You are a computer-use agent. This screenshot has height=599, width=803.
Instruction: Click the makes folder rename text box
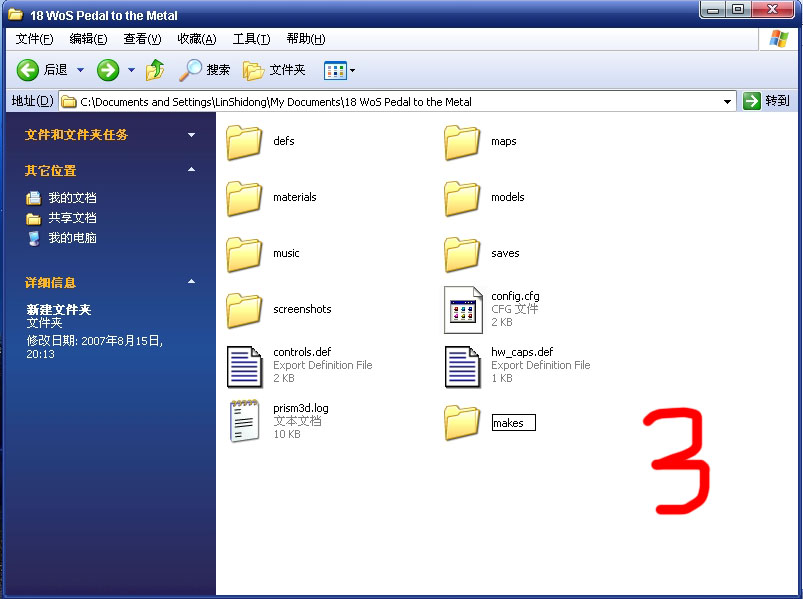point(514,423)
